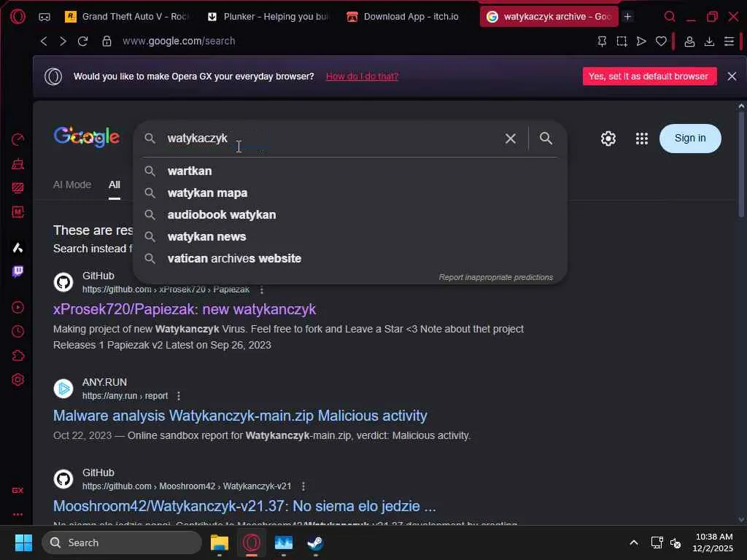Image resolution: width=747 pixels, height=560 pixels.
Task: Open Mooshroom42/Watykanczyk-v21.37 result
Action: [x=244, y=506]
